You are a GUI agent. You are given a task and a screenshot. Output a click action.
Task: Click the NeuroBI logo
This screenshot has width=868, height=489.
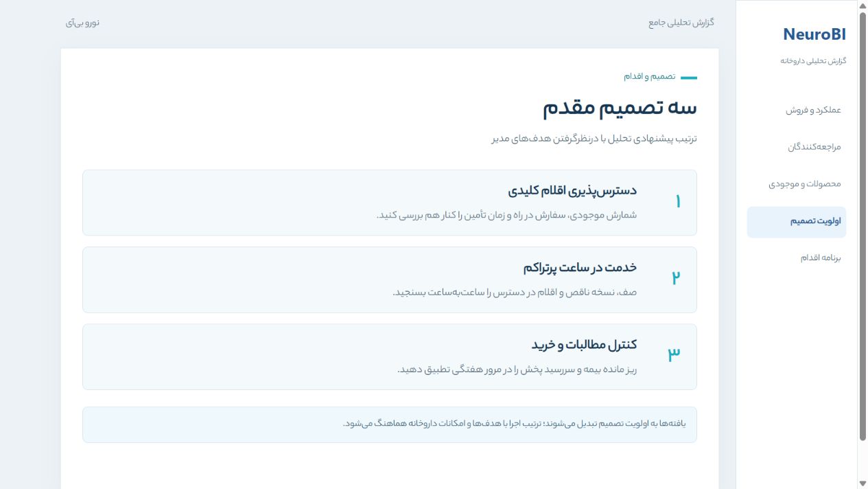tap(814, 34)
